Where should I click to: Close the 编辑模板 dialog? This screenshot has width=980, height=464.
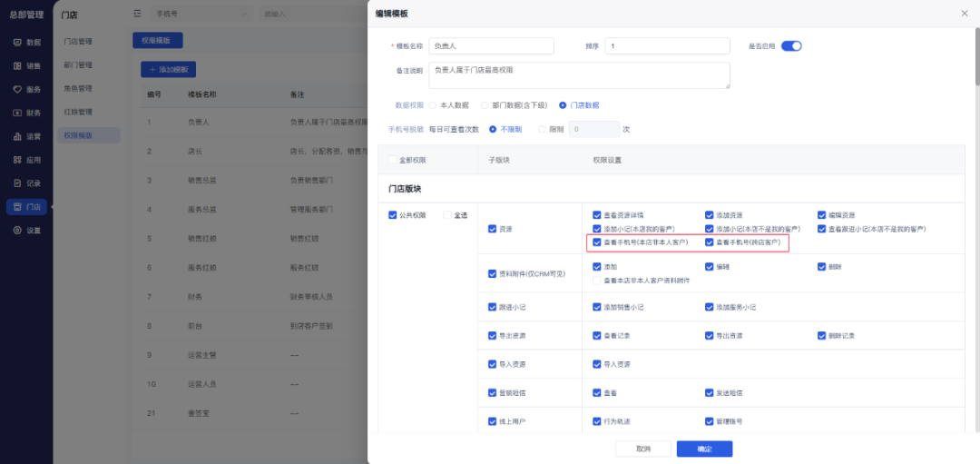pos(964,13)
